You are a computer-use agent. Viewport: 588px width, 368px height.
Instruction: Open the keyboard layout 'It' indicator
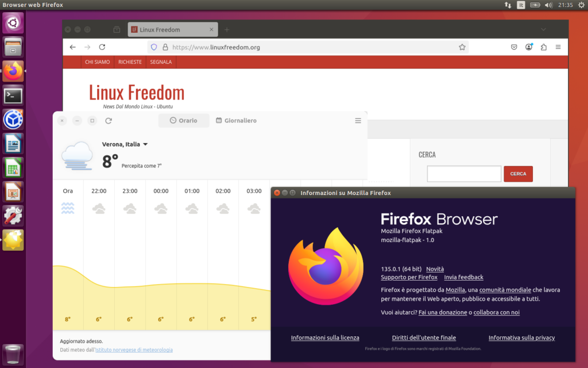tap(520, 5)
